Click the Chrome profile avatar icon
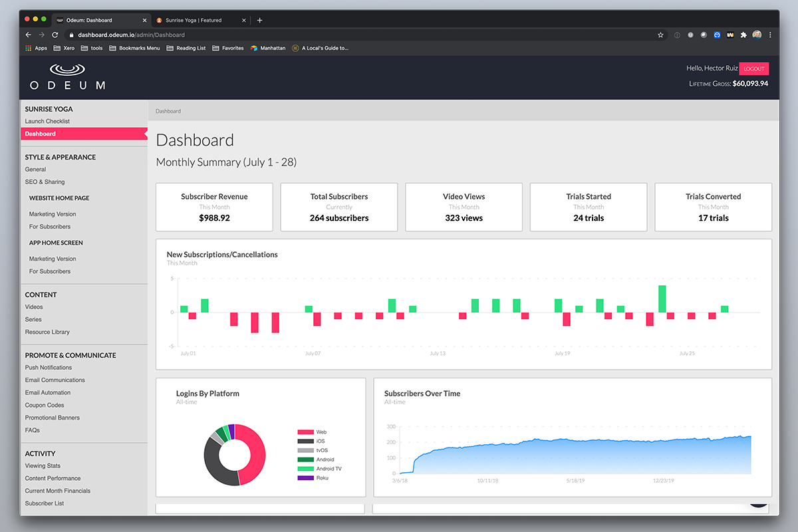The image size is (798, 532). point(757,35)
